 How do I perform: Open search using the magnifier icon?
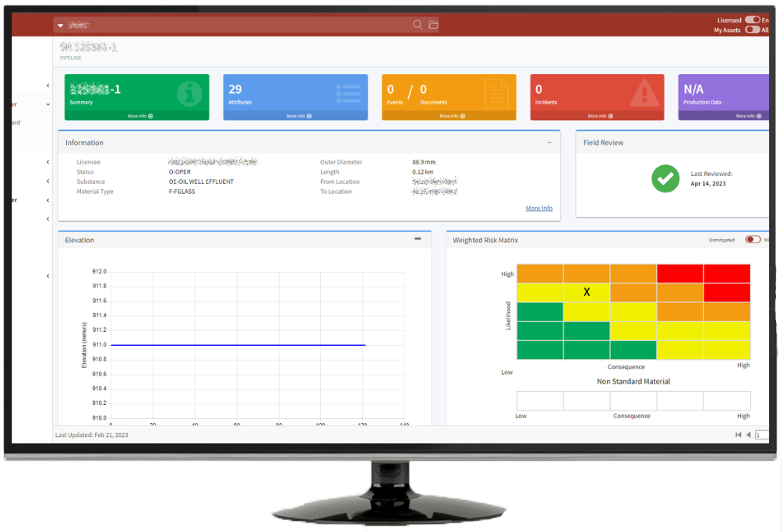tap(418, 24)
